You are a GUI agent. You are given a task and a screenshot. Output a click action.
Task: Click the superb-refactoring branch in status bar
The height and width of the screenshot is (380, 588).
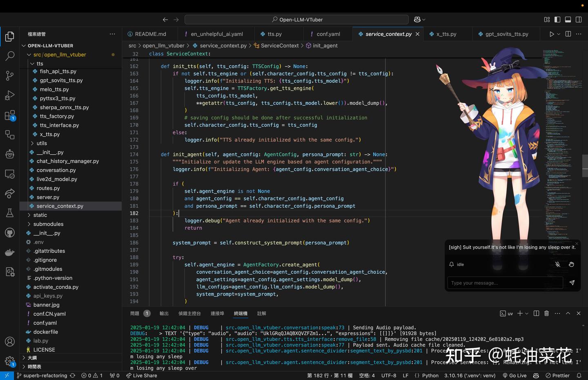45,376
